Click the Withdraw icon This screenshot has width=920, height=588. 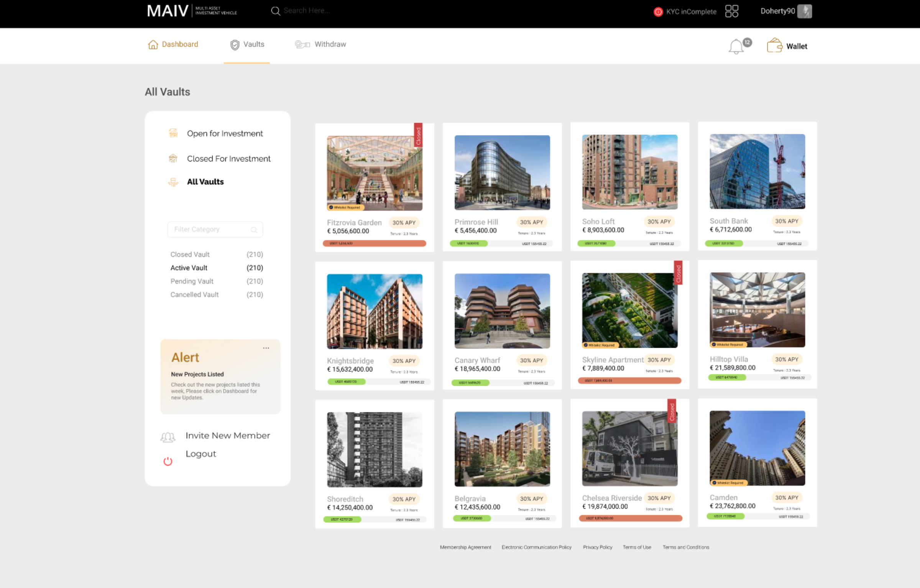pyautogui.click(x=302, y=44)
